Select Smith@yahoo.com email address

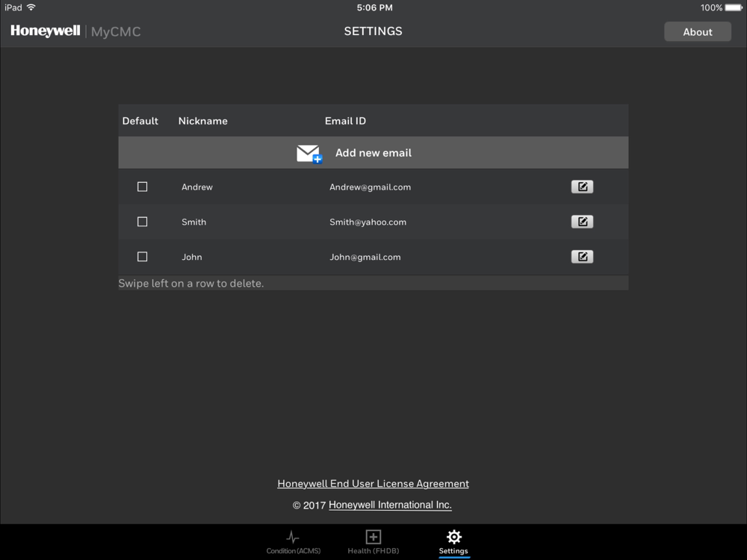click(x=368, y=222)
